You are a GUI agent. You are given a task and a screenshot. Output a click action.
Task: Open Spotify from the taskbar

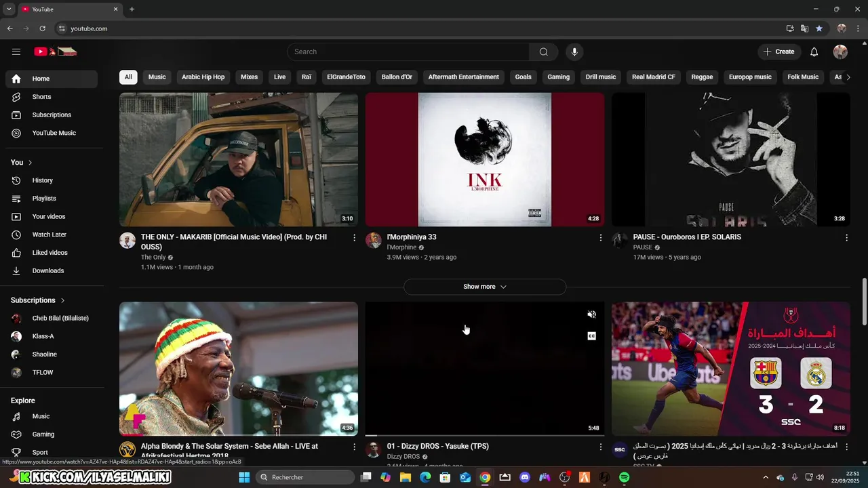click(625, 478)
